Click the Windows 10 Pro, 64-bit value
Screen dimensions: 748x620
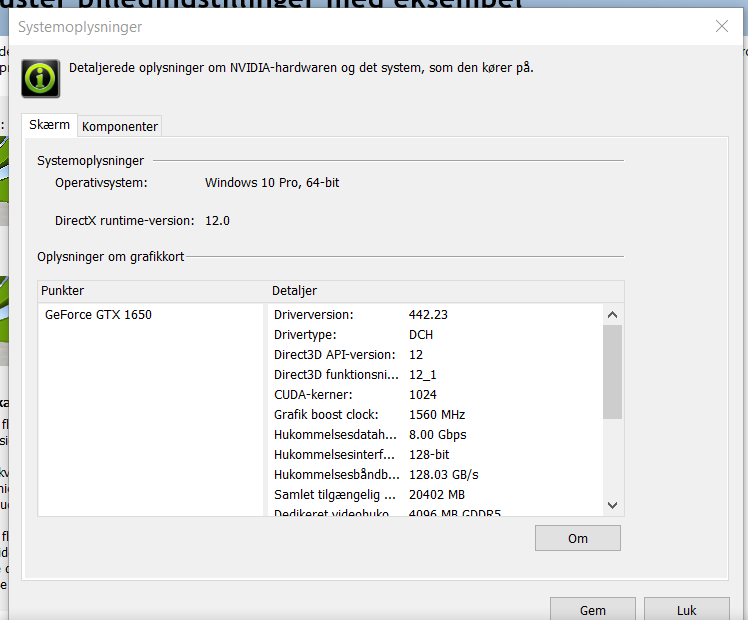272,183
